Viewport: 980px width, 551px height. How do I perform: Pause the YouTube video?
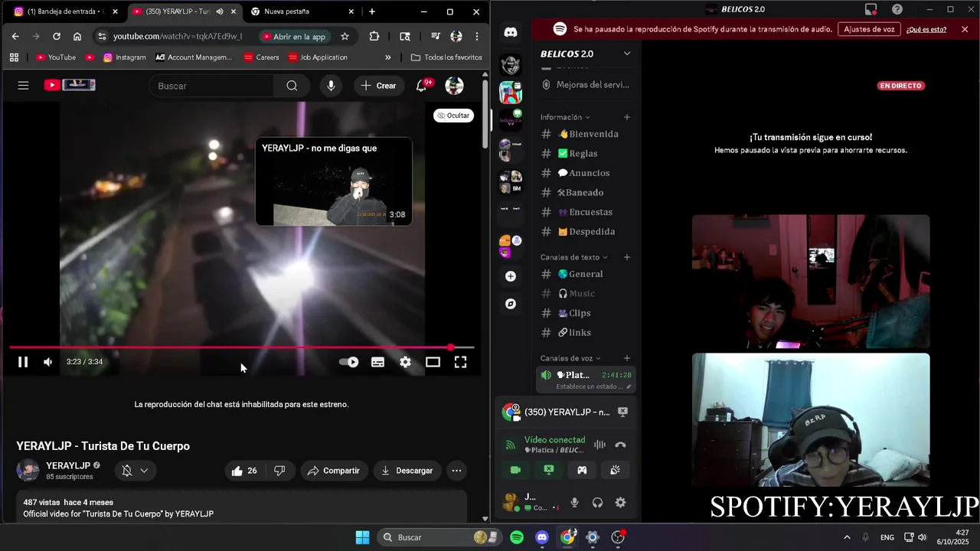pyautogui.click(x=23, y=362)
